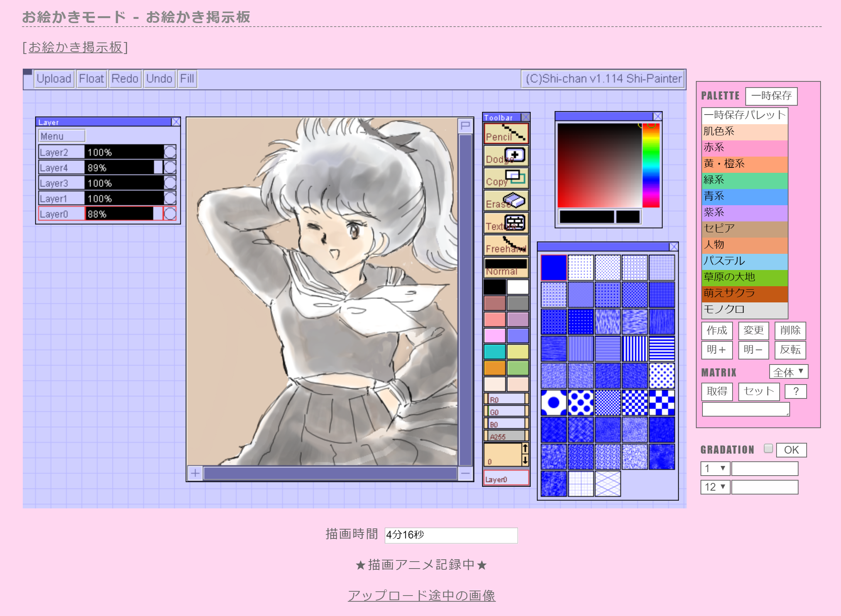This screenshot has height=616, width=841.
Task: Open the アップロード途中の画像 link
Action: 421,596
